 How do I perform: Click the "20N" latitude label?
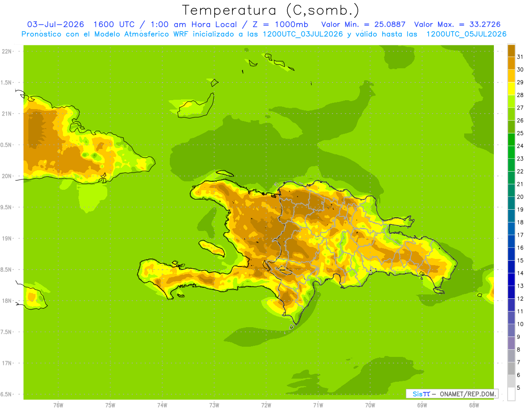pos(7,176)
